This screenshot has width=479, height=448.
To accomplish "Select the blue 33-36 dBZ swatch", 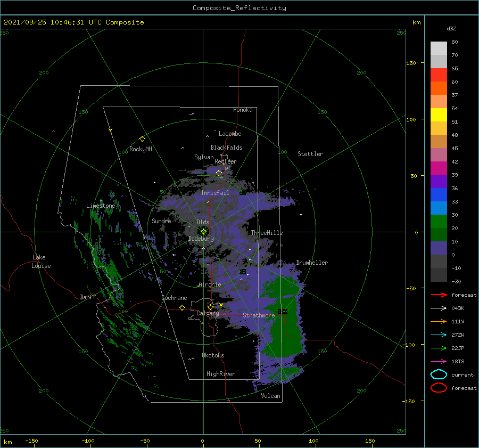I will coord(439,195).
